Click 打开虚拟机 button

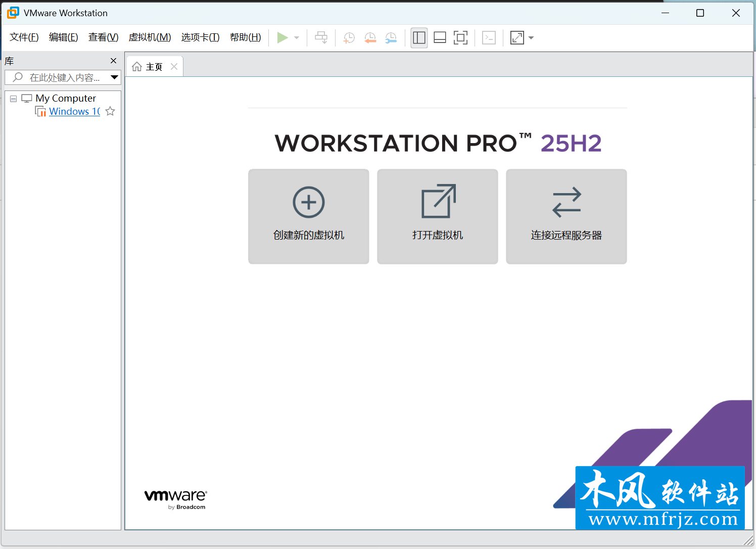tap(437, 216)
